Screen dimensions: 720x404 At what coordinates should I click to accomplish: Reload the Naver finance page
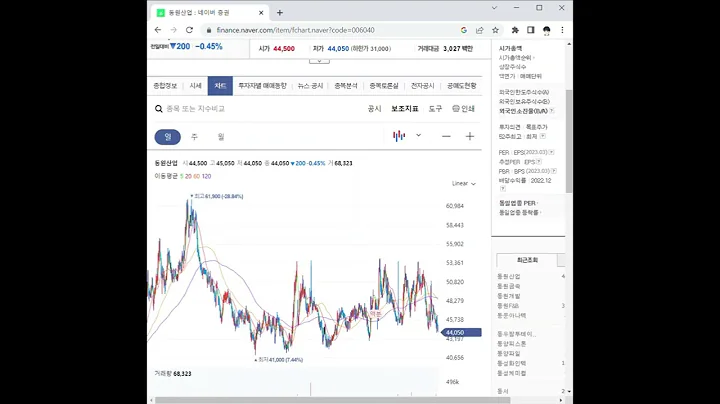click(189, 30)
